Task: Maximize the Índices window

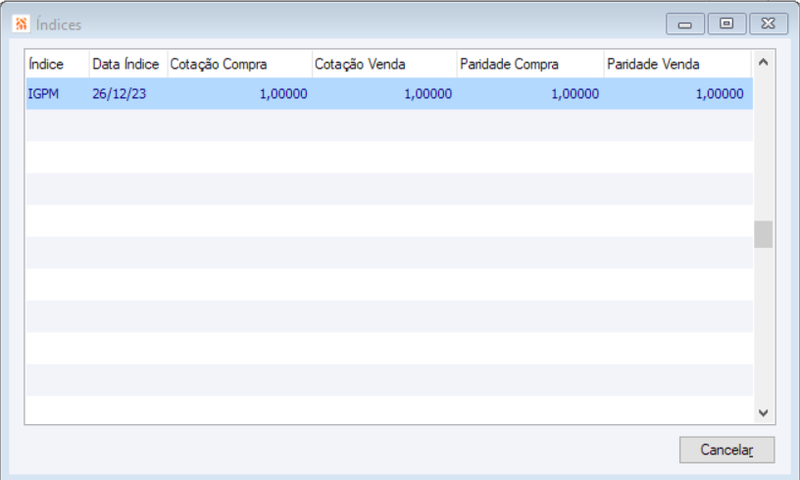Action: tap(727, 24)
